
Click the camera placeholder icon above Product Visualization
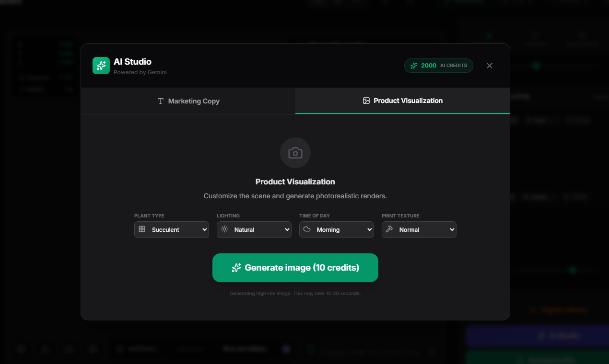pyautogui.click(x=295, y=153)
